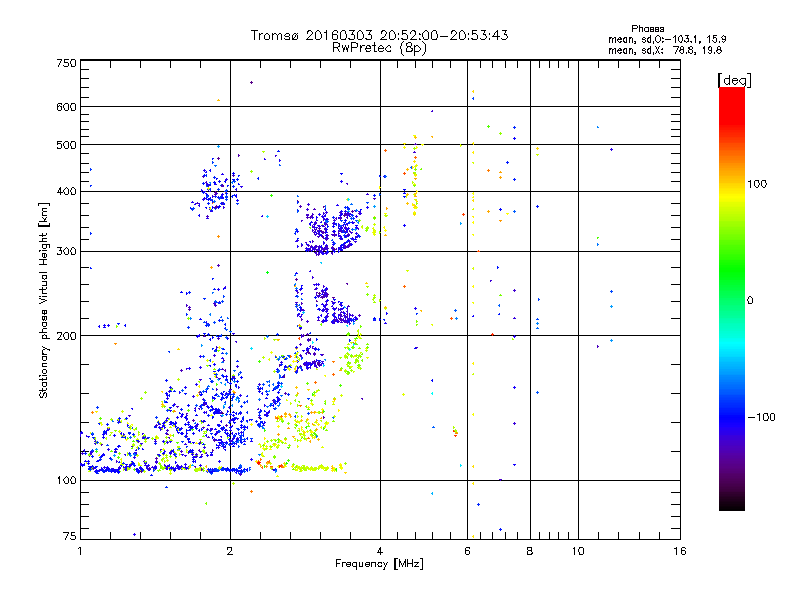Click the x-axis label '10'

(x=578, y=551)
